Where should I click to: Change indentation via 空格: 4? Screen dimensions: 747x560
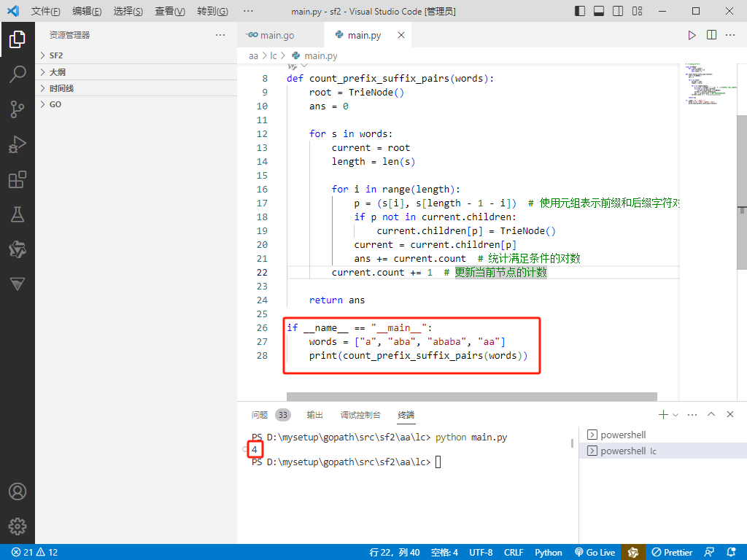click(x=444, y=553)
